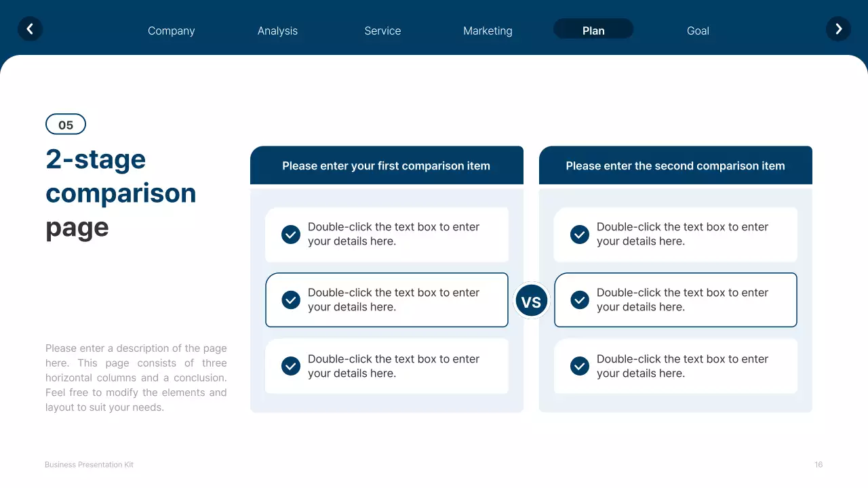
Task: Select the checkmark icon in first column's top row
Action: pos(290,234)
